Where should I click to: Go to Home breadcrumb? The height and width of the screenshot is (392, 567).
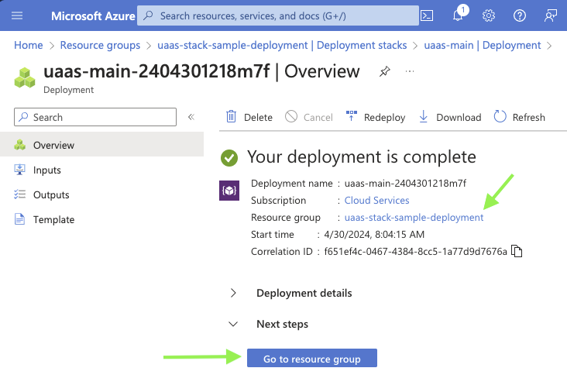pyautogui.click(x=28, y=45)
